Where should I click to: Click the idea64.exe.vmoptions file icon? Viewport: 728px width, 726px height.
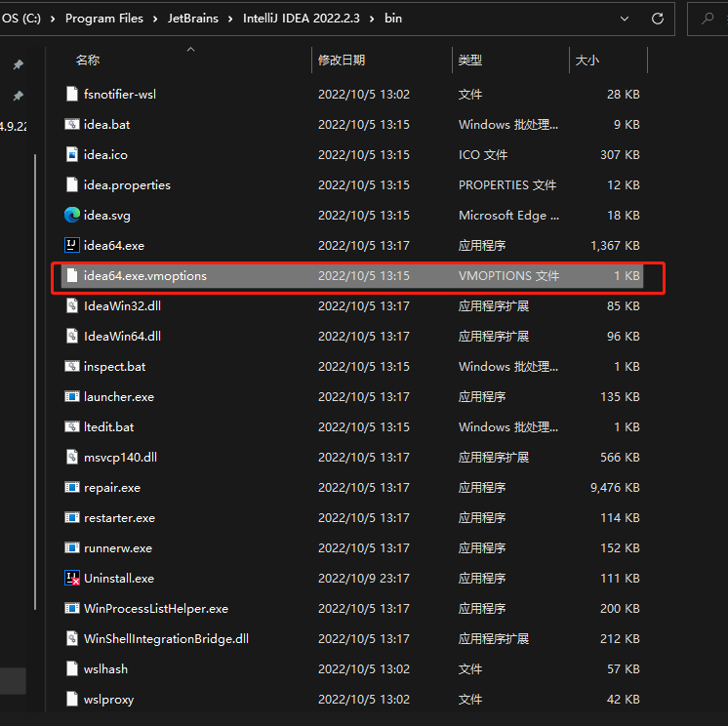click(72, 276)
